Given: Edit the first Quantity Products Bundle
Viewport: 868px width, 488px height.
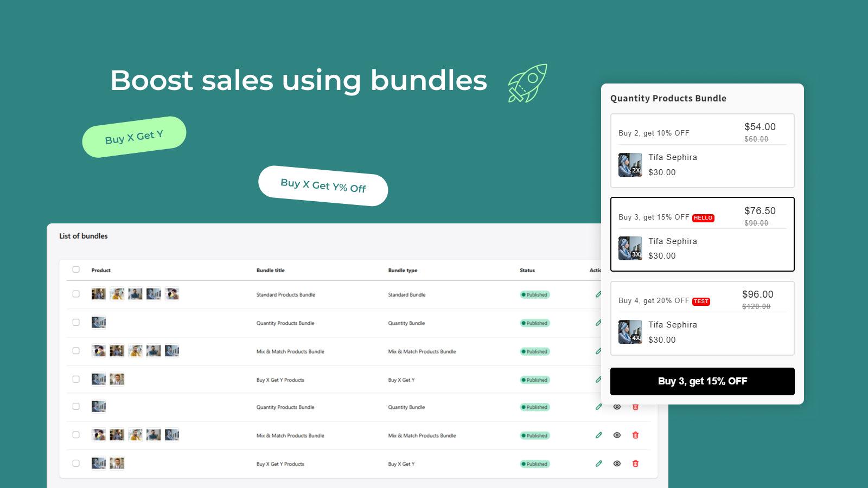Looking at the screenshot, I should click(599, 323).
